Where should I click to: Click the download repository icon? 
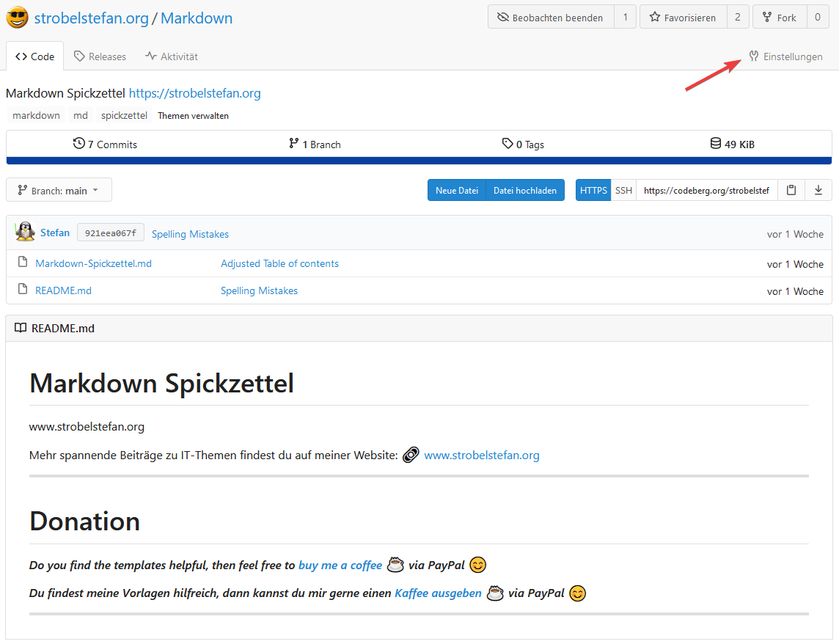(818, 190)
